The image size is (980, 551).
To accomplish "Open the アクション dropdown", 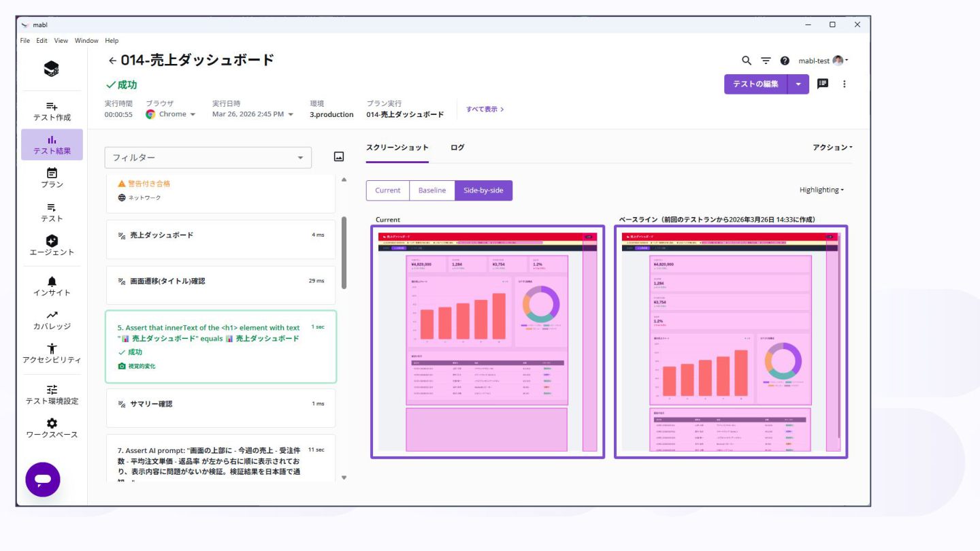I will click(832, 148).
